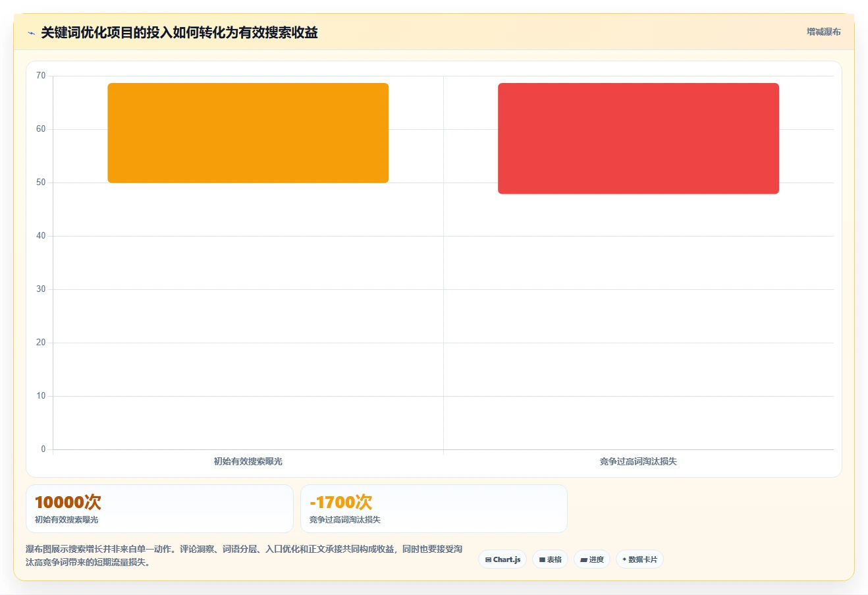Click y-axis tick value 60
868x595 pixels.
coord(41,129)
